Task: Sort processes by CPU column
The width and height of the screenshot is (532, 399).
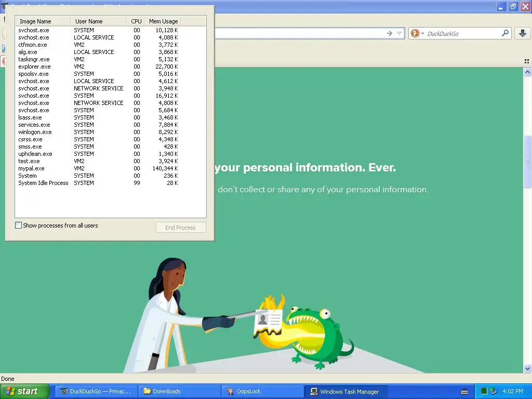Action: click(x=136, y=21)
